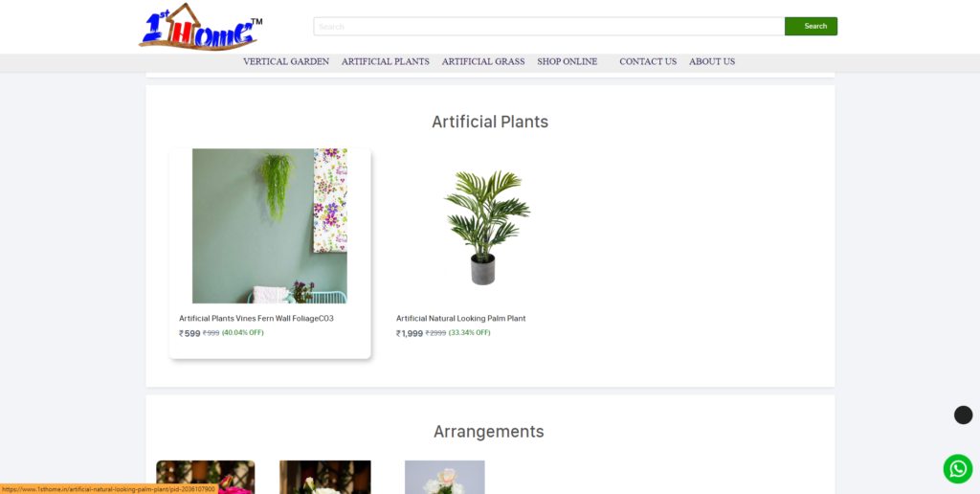Screen dimensions: 980x494
Task: Click the struck-through ₹2999 price
Action: coord(435,333)
